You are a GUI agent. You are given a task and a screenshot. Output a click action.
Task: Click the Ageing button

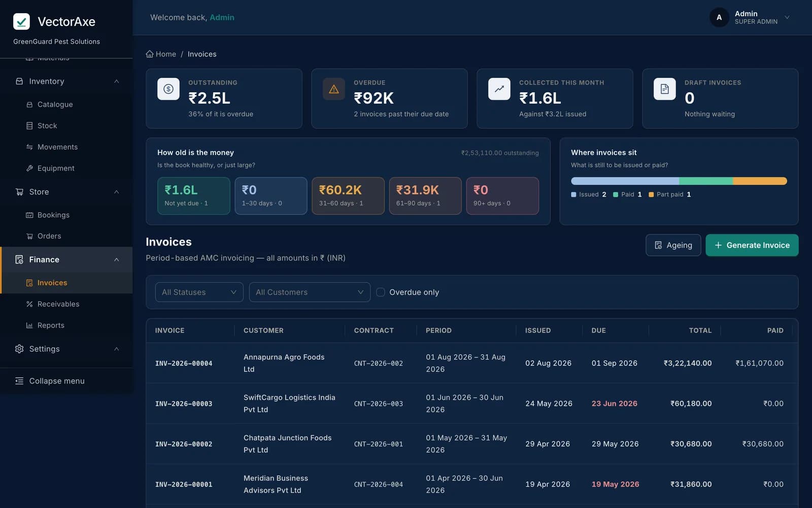click(x=673, y=245)
